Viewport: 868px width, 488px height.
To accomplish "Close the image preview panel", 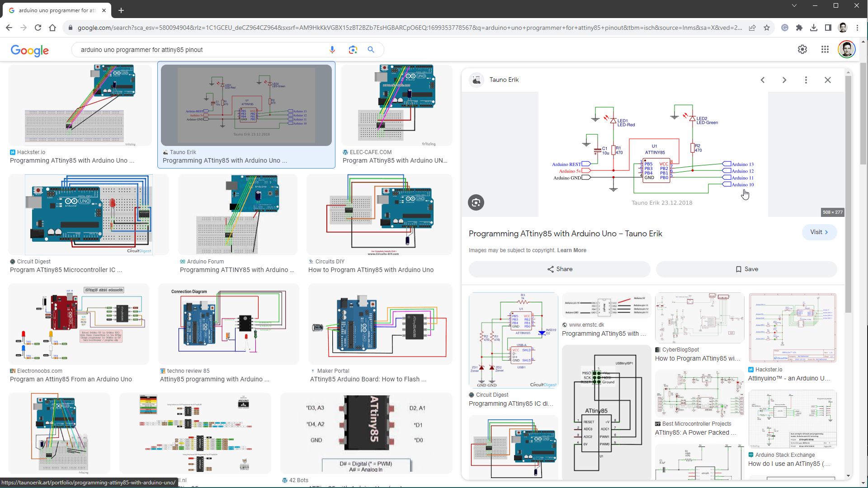I will [828, 80].
